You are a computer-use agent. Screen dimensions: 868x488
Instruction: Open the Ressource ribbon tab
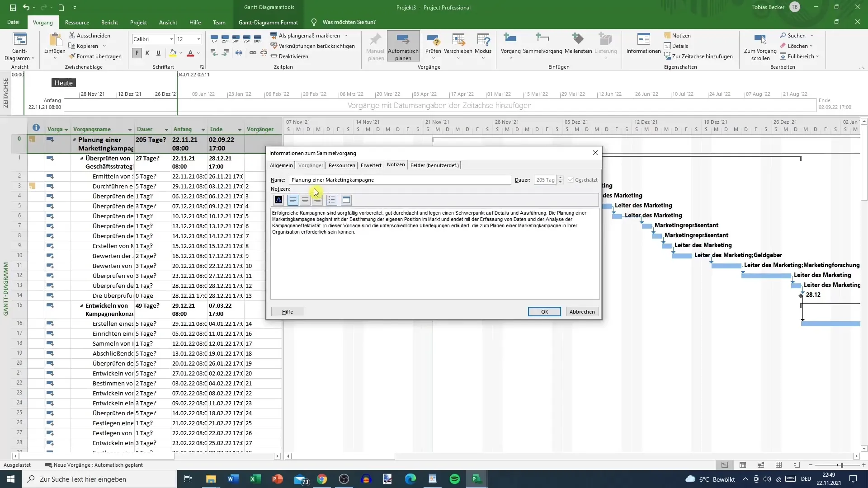point(77,22)
